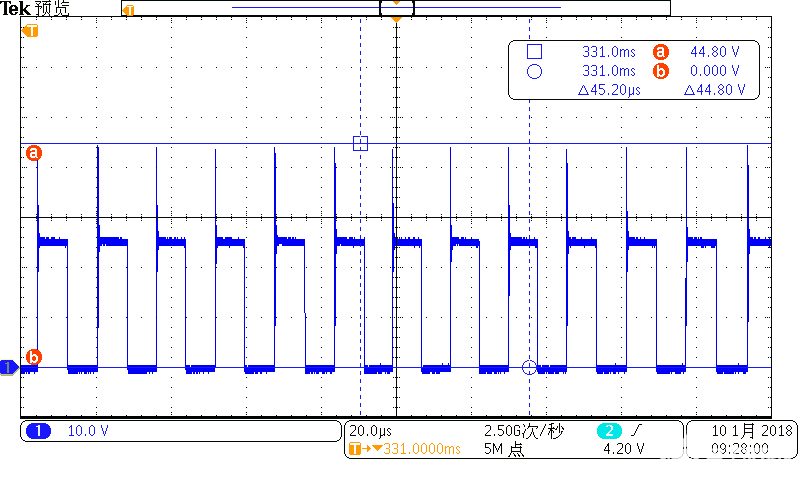Screen dimensions: 800x480
Task: Click the 2.50G sample rate readout
Action: (x=524, y=431)
